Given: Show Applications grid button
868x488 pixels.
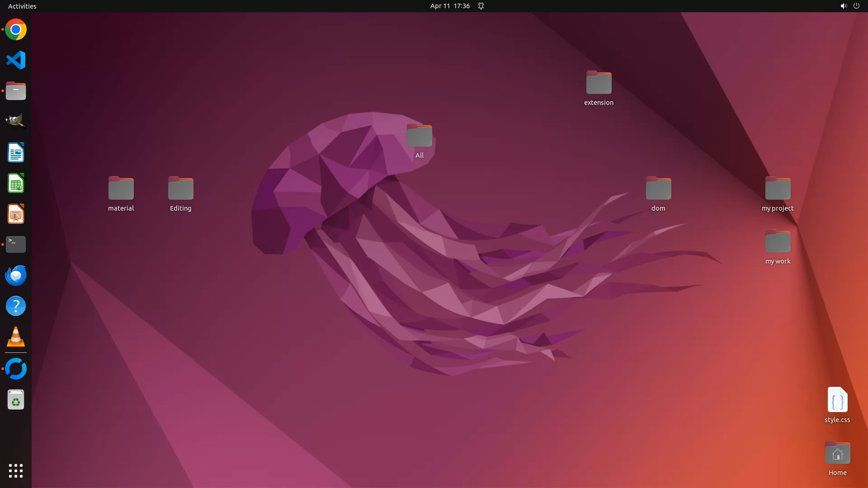Looking at the screenshot, I should (x=16, y=470).
